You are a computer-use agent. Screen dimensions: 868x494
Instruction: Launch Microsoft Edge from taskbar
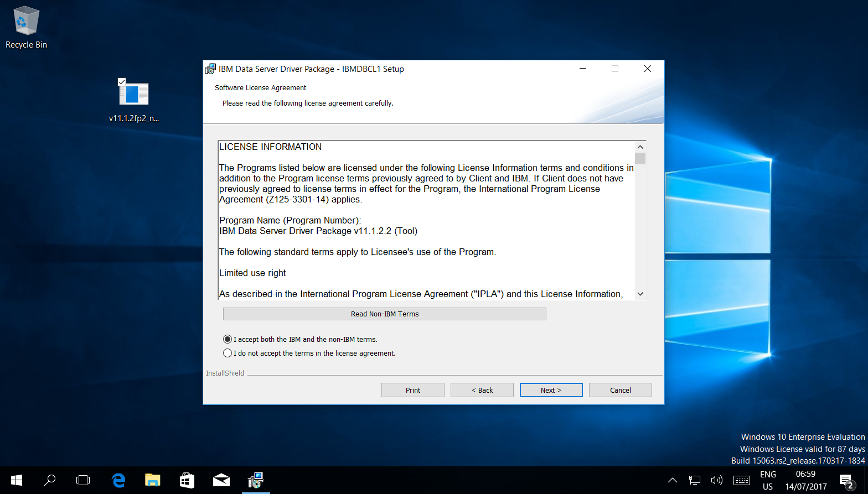coord(118,480)
